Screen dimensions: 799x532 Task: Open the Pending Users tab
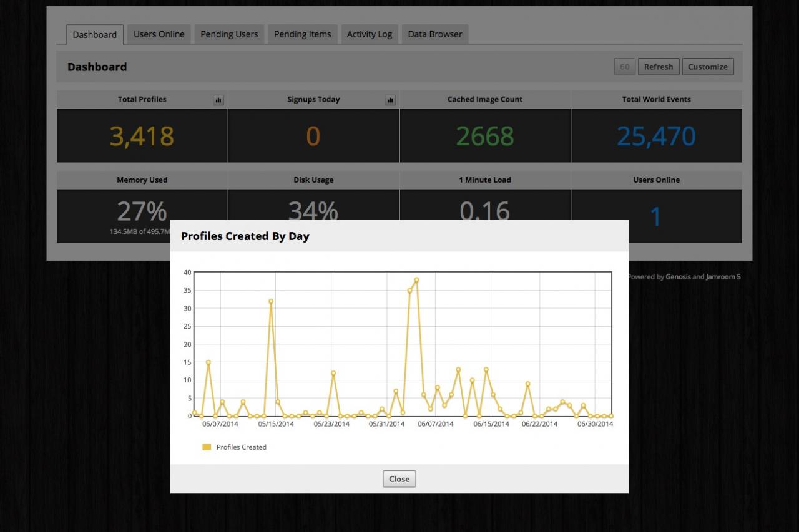(x=229, y=34)
